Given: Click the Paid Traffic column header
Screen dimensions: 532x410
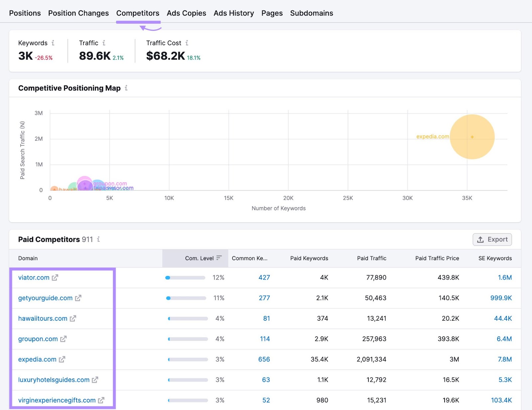Looking at the screenshot, I should [x=372, y=258].
